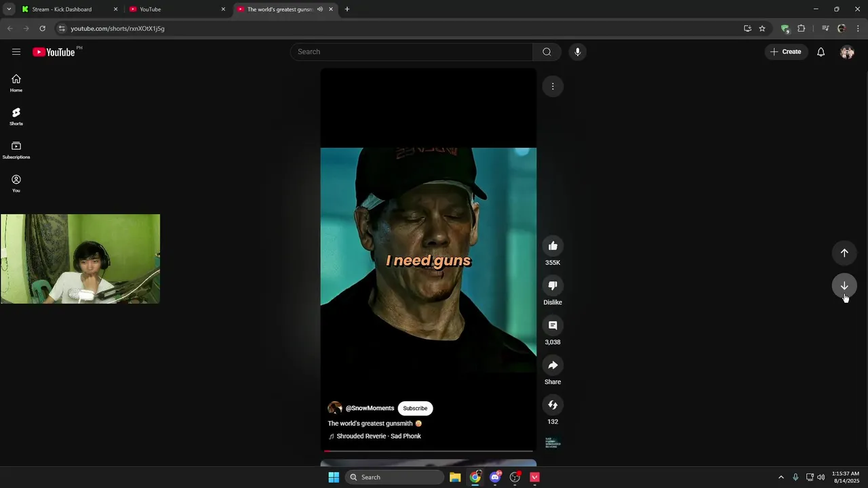View site information icon in address bar

pyautogui.click(x=62, y=28)
